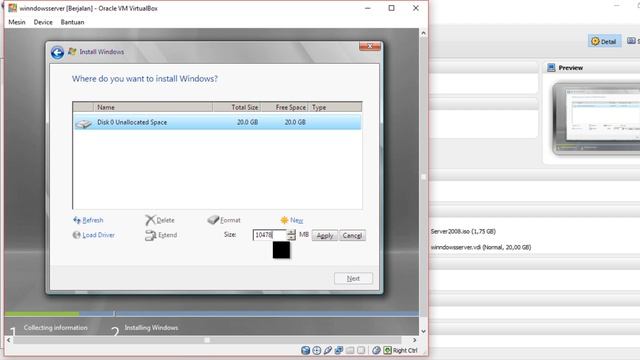Select the Disk 0 Unallocated Space row

click(217, 122)
